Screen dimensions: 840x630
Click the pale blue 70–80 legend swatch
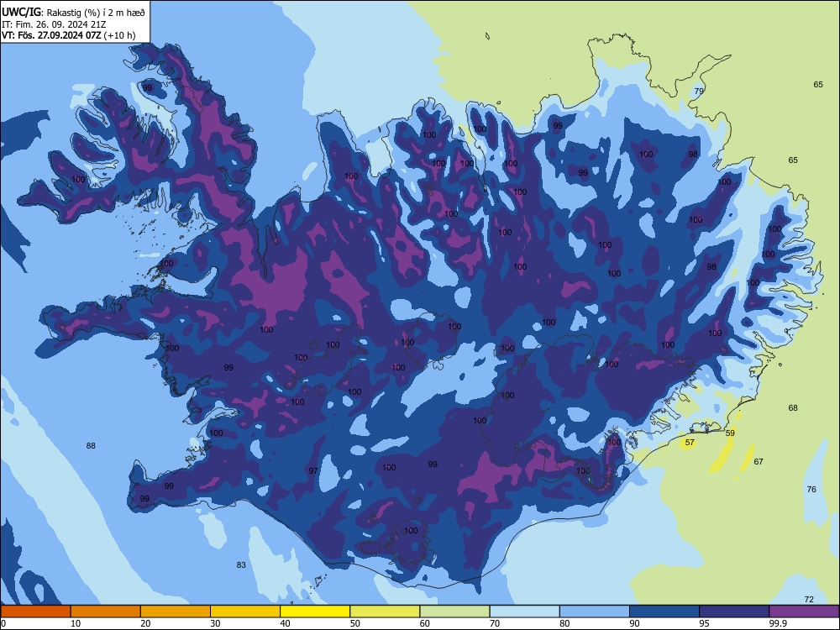[525, 612]
